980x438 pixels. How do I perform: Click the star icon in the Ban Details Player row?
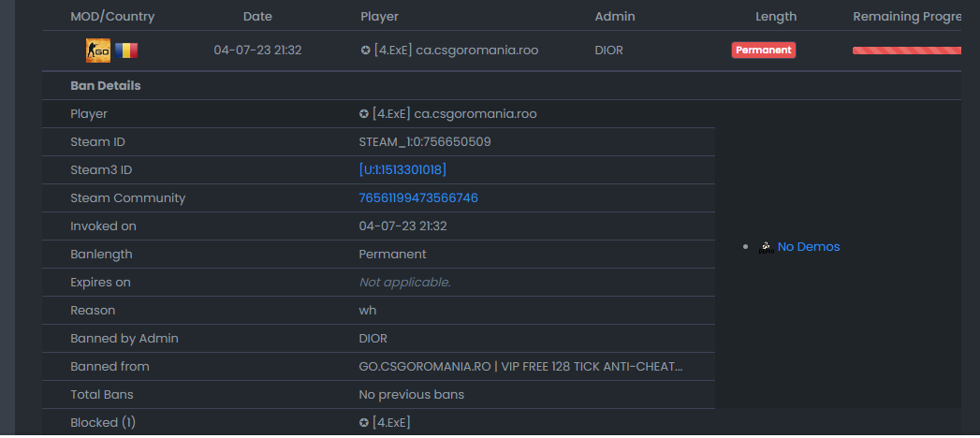pos(364,114)
